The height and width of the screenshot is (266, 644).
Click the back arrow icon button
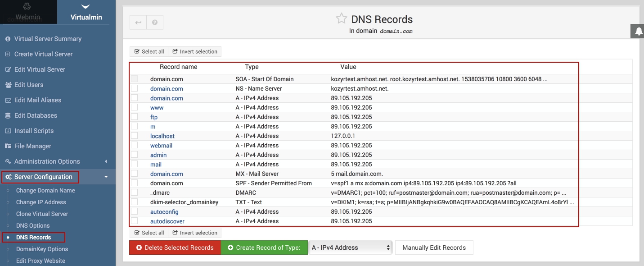[x=138, y=23]
